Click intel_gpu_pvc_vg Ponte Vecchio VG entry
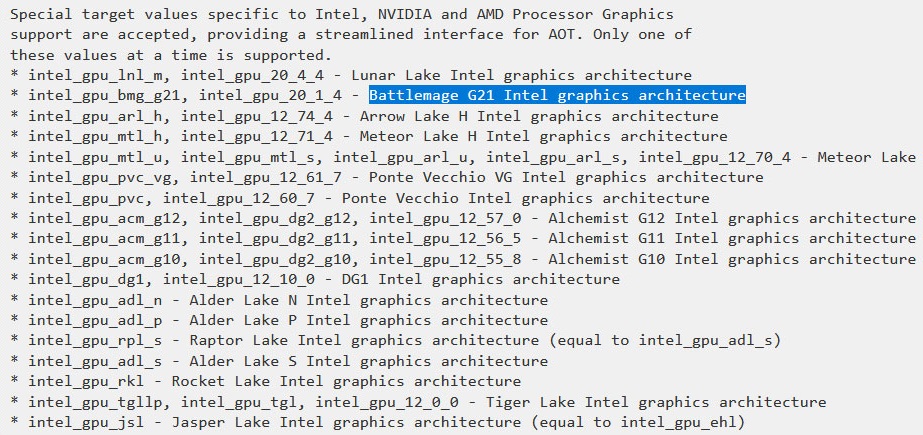 coord(105,177)
